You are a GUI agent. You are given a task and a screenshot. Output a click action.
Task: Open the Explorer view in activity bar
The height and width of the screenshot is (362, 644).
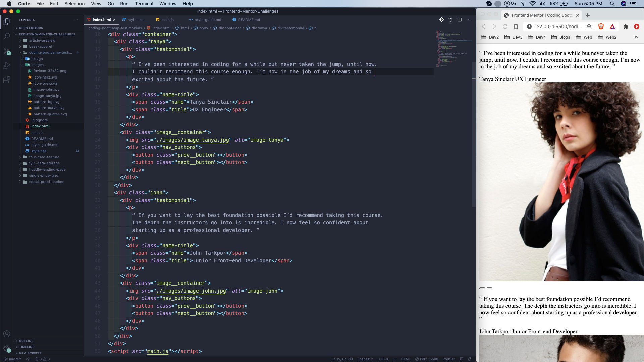[x=7, y=22]
